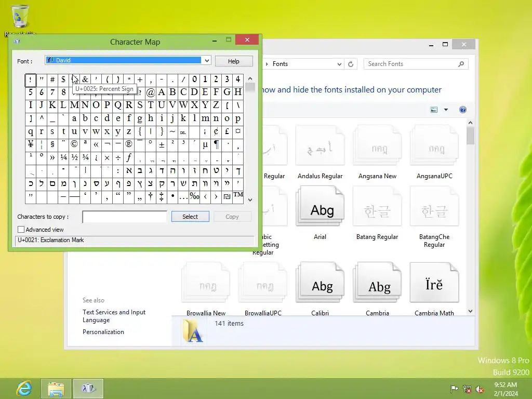Open Fonts window help icon
Viewport: 532px width, 399px height.
463,110
